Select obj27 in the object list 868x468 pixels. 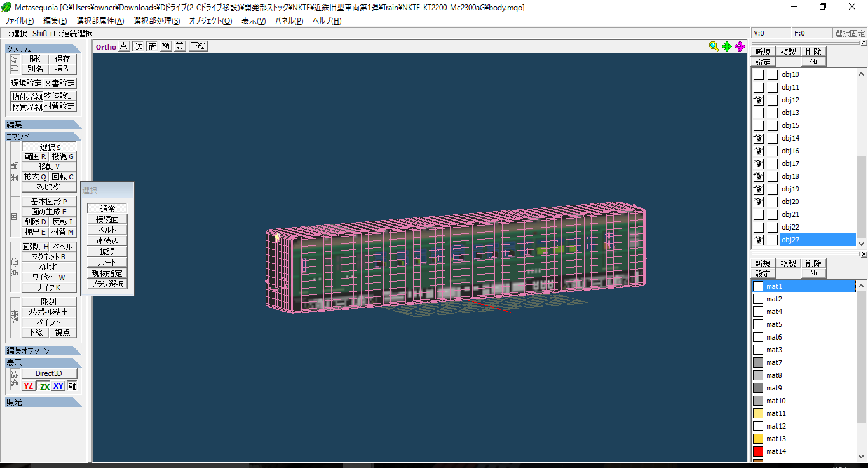pos(817,240)
